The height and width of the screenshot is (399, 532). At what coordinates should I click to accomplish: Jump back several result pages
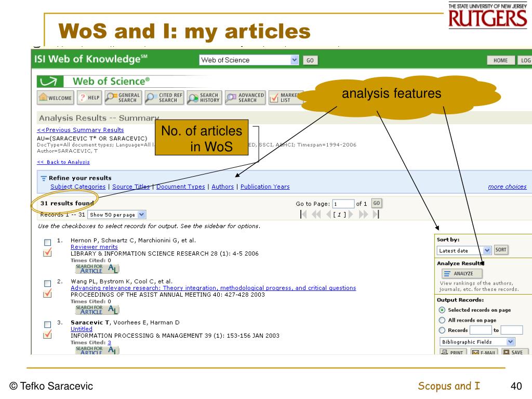316,214
